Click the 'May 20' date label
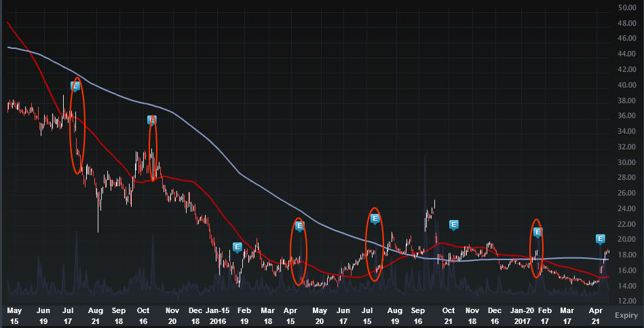 320,316
